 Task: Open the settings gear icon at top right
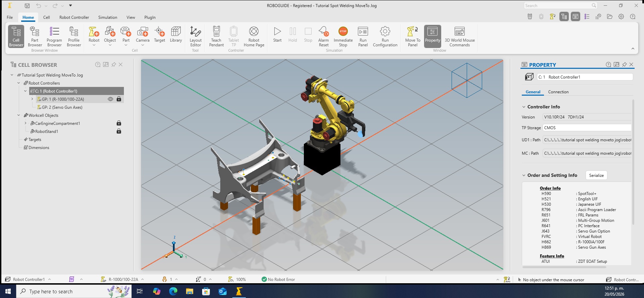(621, 16)
